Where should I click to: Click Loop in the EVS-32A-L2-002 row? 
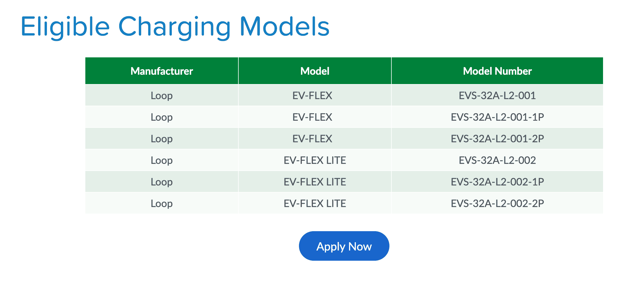coord(162,160)
